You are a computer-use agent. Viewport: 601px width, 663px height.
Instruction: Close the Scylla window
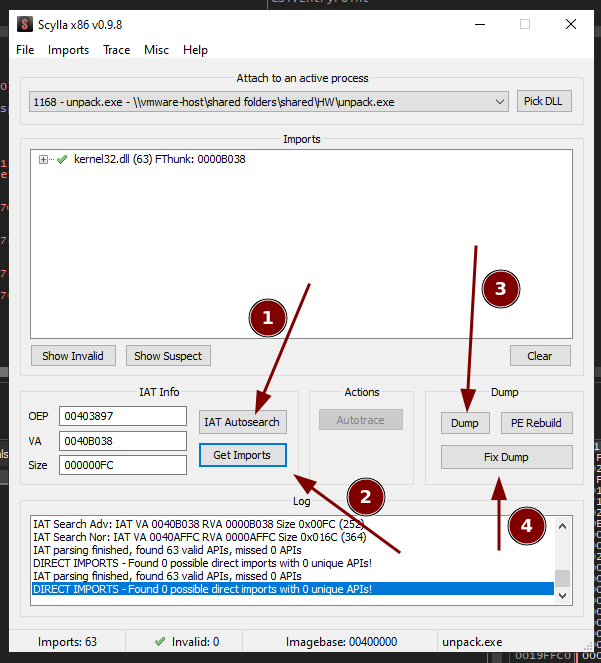571,25
